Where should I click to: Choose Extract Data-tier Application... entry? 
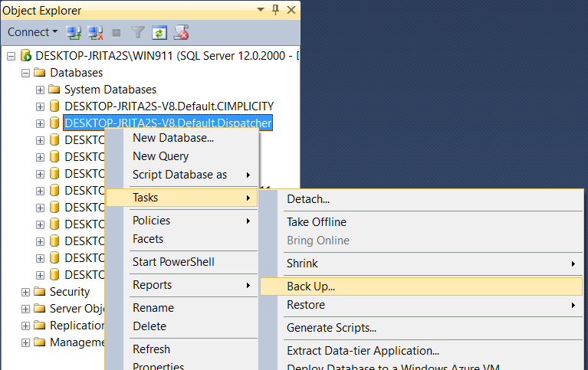422,351
